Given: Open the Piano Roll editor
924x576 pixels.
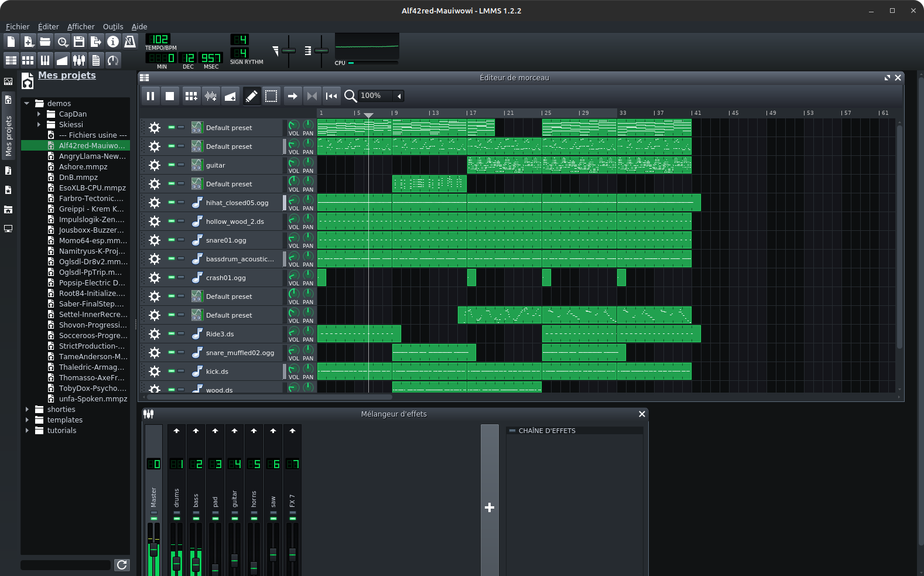Looking at the screenshot, I should (x=45, y=60).
